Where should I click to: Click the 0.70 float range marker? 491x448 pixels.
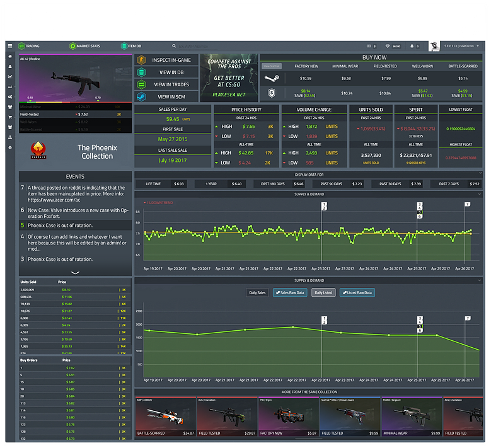pos(98,99)
